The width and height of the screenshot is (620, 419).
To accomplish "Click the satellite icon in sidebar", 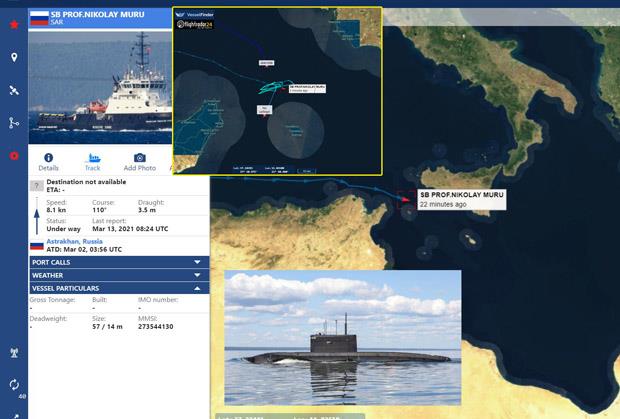I will click(14, 90).
